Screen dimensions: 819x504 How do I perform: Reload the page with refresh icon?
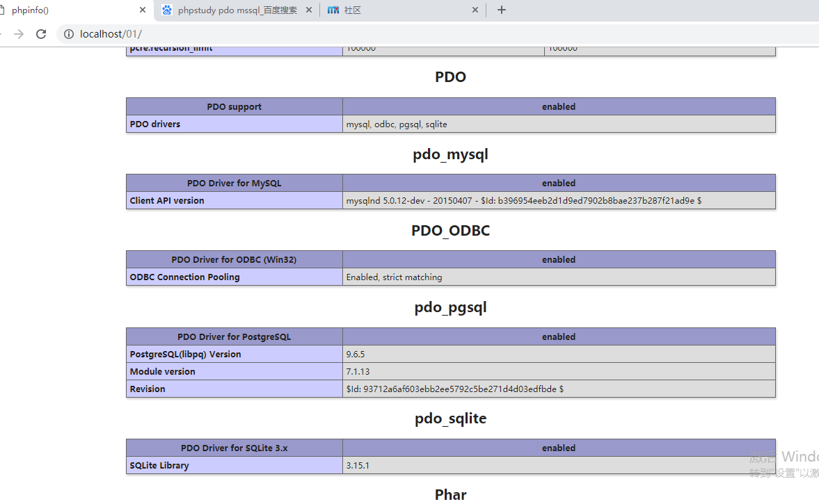pyautogui.click(x=41, y=34)
